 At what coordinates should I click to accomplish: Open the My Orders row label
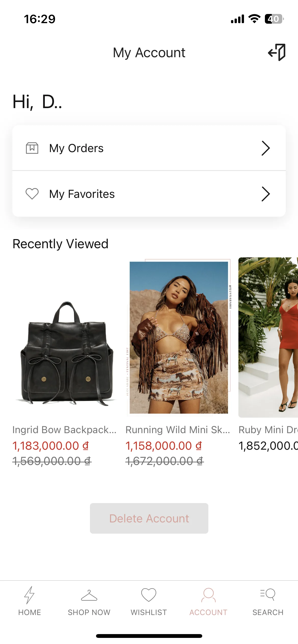tap(76, 148)
